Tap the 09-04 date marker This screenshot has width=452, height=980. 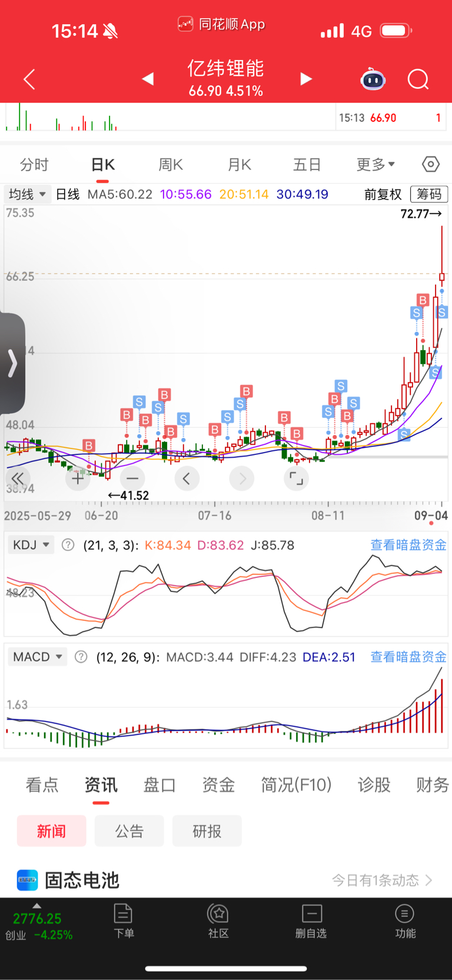coord(431,516)
